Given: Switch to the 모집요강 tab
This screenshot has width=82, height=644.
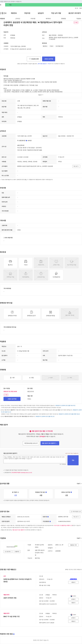Looking at the screenshot, I should coord(2,18).
